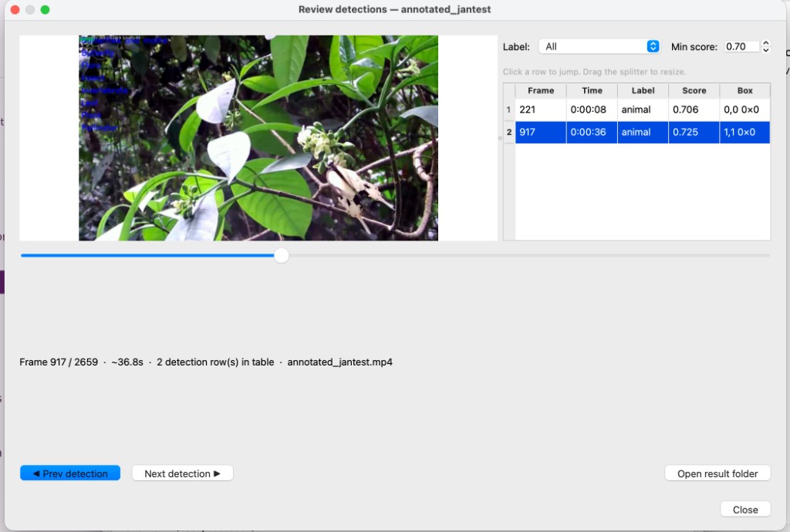Screen dimensions: 790x532
Task: Click the video playback position slider
Action: pyautogui.click(x=282, y=255)
